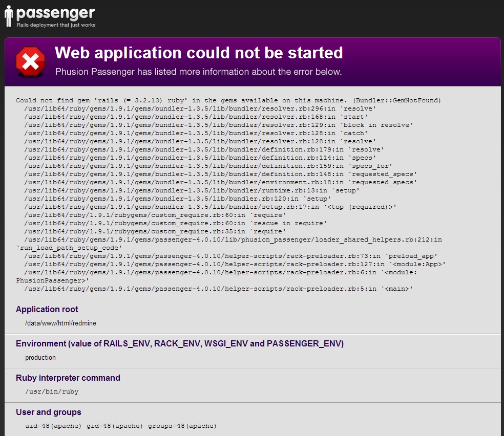Screen dimensions: 504x436
Task: Click the setup.rb:17 top (required) trace line
Action: pos(210,207)
